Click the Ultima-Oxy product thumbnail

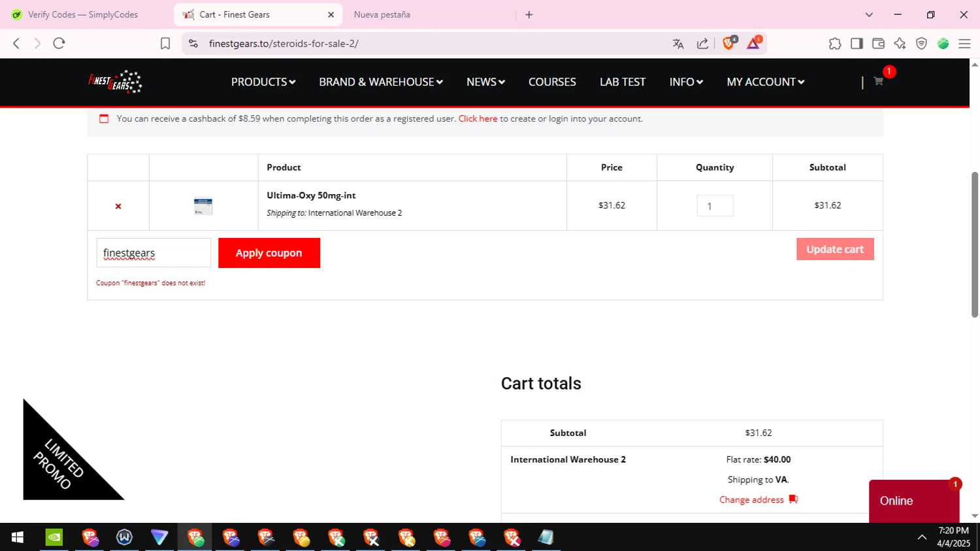point(203,206)
